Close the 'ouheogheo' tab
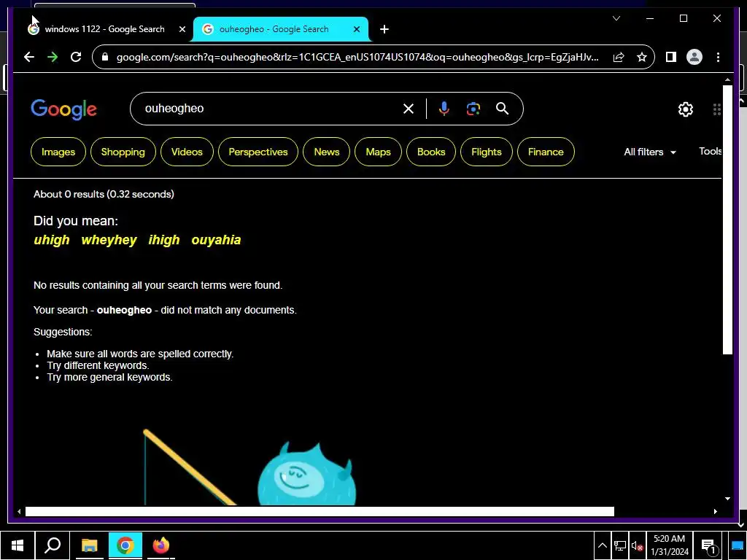Viewport: 747px width, 560px height. [356, 29]
